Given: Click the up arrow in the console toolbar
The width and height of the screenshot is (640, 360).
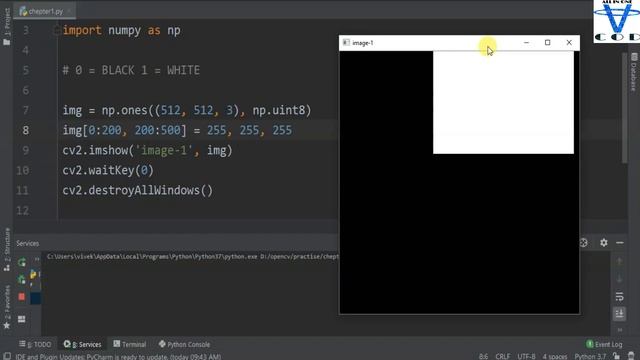Looking at the screenshot, I should point(619,262).
